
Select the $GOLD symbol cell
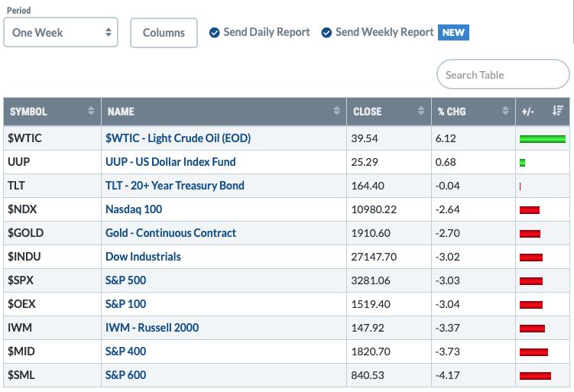(x=52, y=233)
